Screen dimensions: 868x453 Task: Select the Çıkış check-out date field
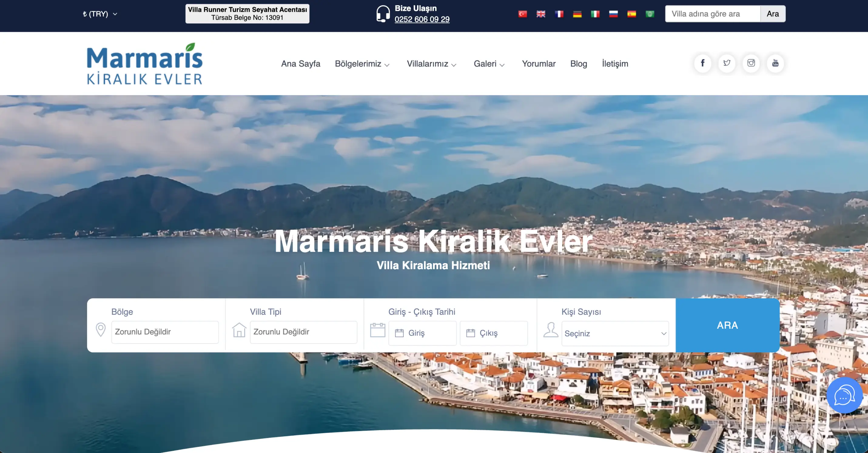[x=494, y=333]
